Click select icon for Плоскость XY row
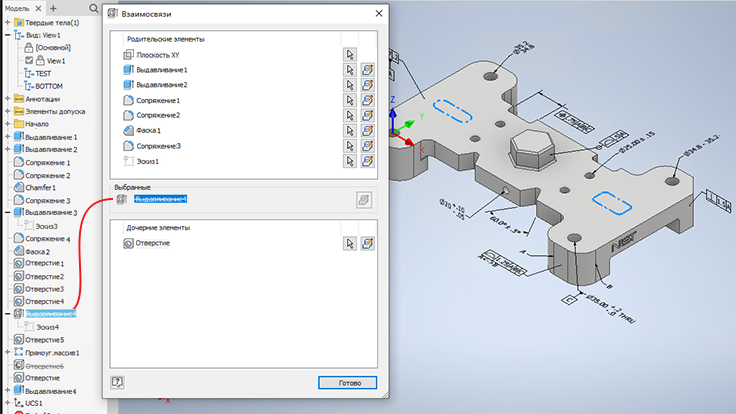This screenshot has width=736, height=414. pos(350,54)
